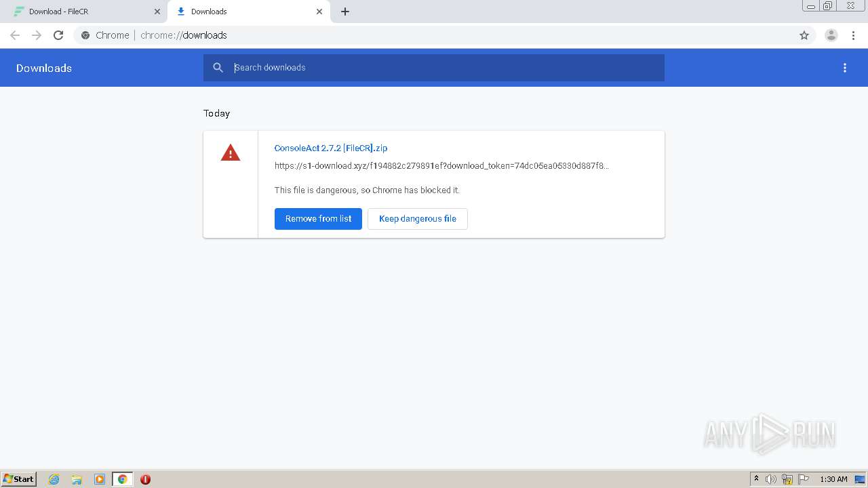Click the Downloads page title

(x=44, y=68)
